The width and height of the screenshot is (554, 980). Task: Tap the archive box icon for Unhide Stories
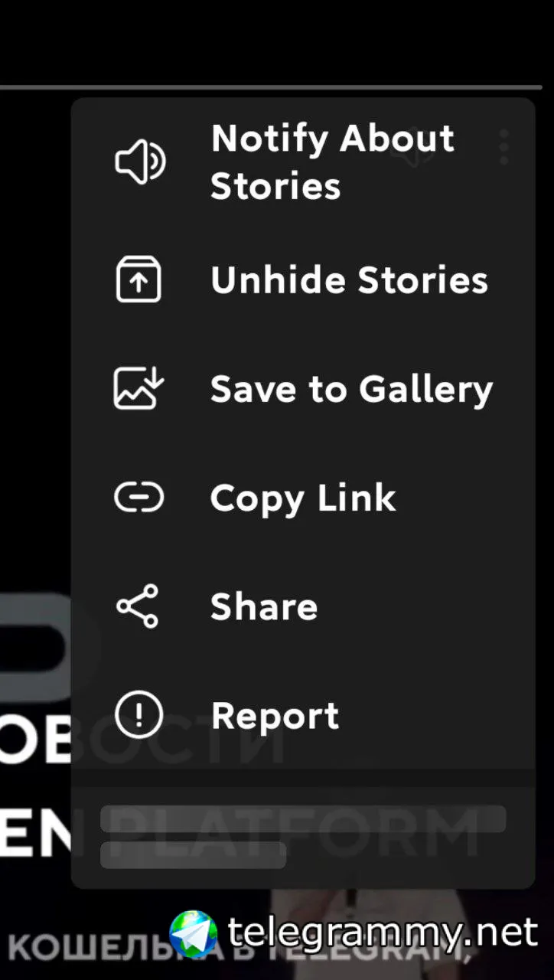[x=138, y=279]
